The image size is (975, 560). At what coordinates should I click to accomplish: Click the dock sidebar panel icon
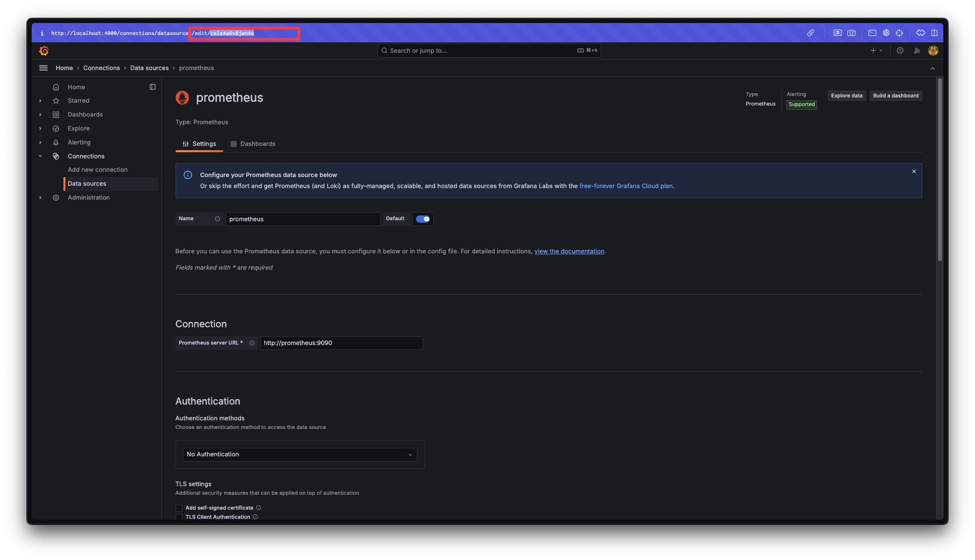coord(153,87)
